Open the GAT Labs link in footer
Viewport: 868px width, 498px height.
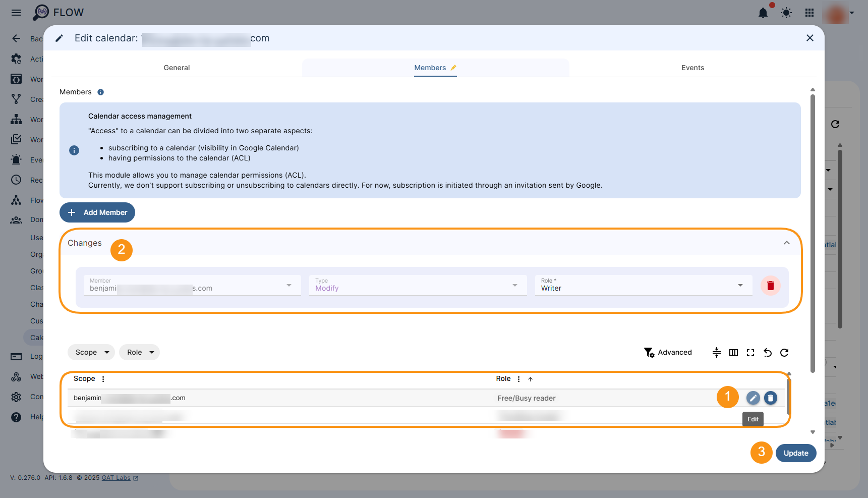tap(116, 477)
